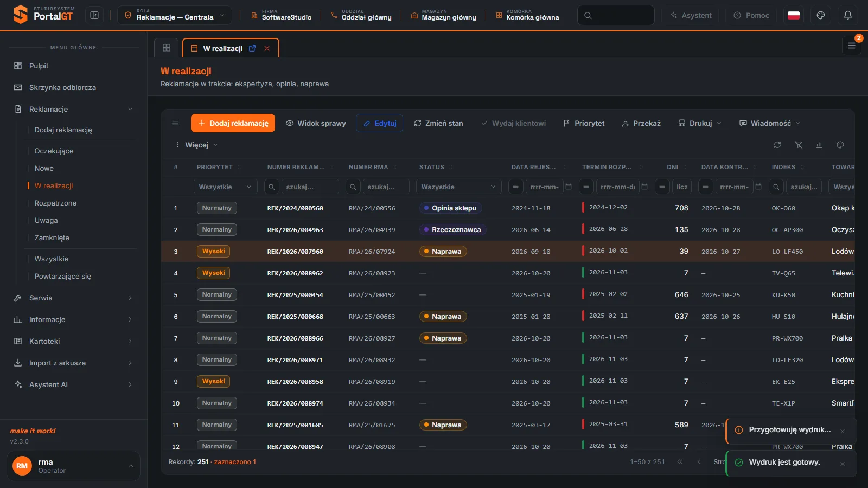Dismiss the 'Przygotowuję wydruk' notification
868x488 pixels.
pos(843,431)
